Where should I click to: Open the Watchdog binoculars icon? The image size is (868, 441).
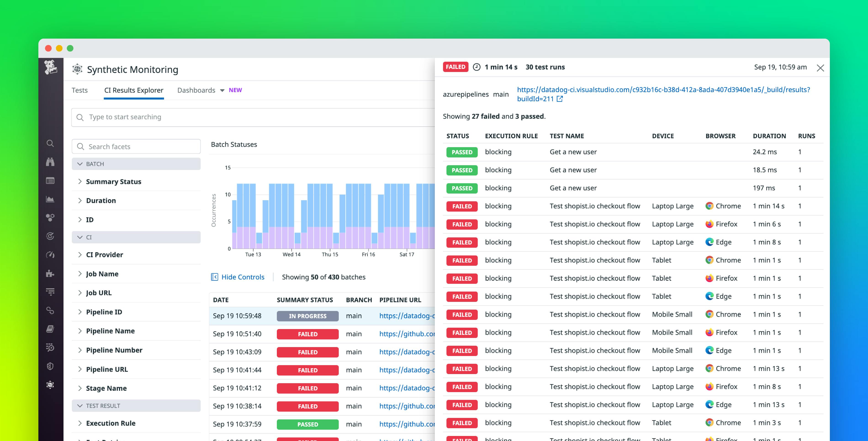tap(50, 162)
